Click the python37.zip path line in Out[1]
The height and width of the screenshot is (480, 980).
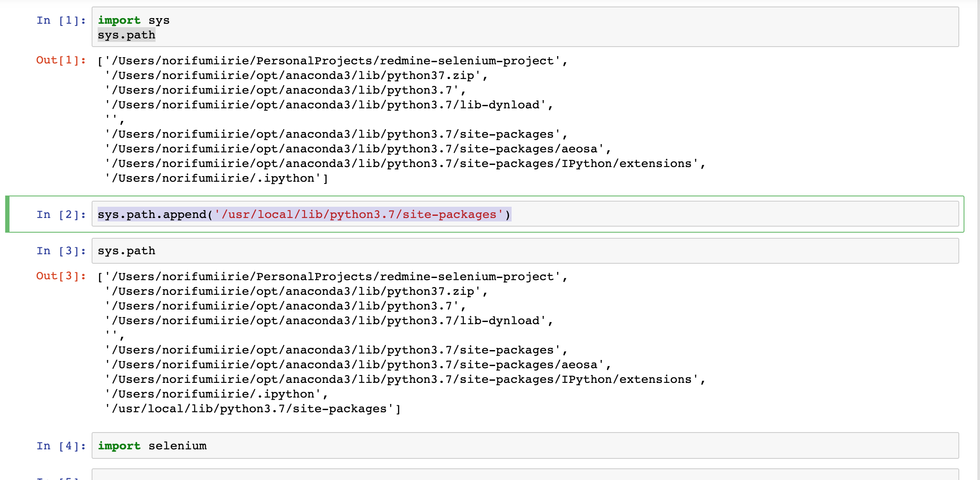[x=296, y=75]
